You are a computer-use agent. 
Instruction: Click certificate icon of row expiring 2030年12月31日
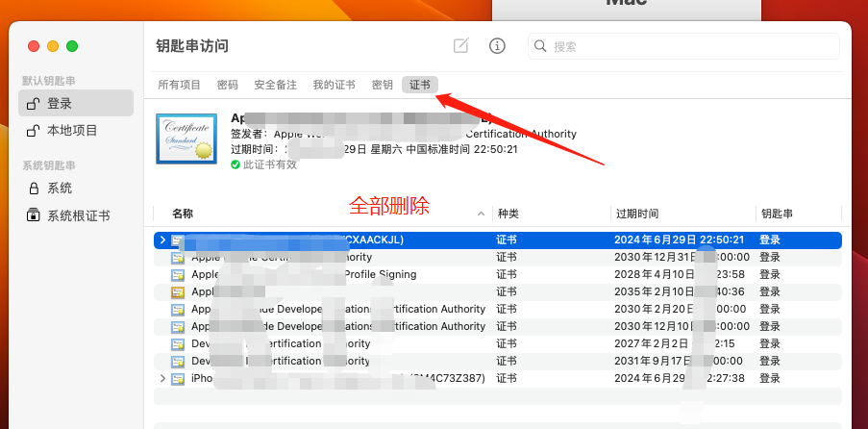pyautogui.click(x=178, y=258)
